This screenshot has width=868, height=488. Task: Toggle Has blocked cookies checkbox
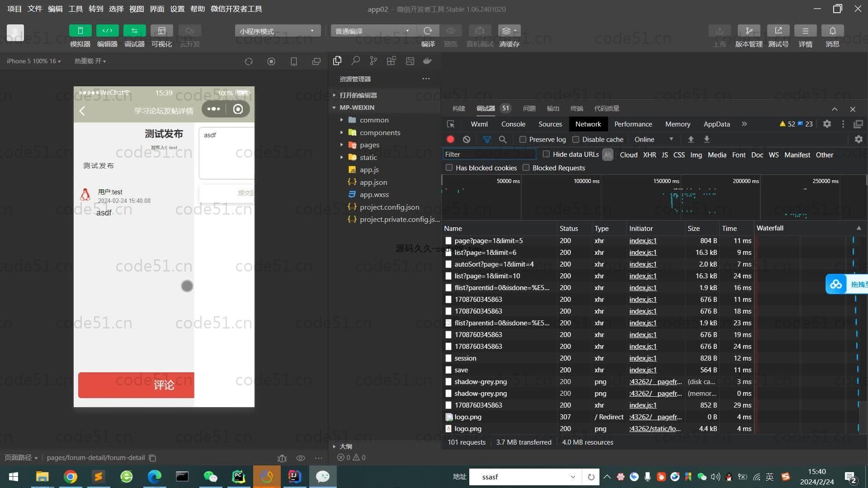click(449, 168)
